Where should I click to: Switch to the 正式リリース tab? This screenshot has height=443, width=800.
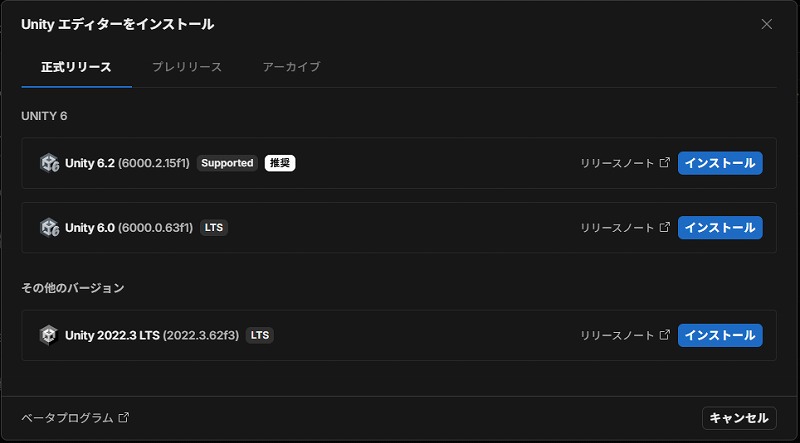(x=76, y=67)
